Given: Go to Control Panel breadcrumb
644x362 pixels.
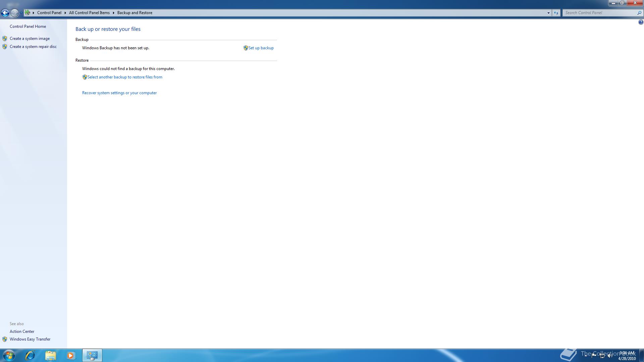Looking at the screenshot, I should tap(49, 13).
